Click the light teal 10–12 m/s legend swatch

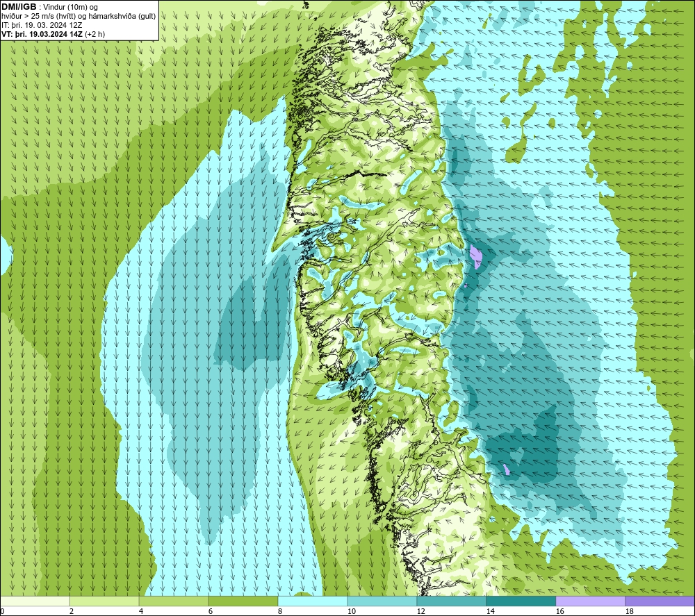click(x=382, y=601)
